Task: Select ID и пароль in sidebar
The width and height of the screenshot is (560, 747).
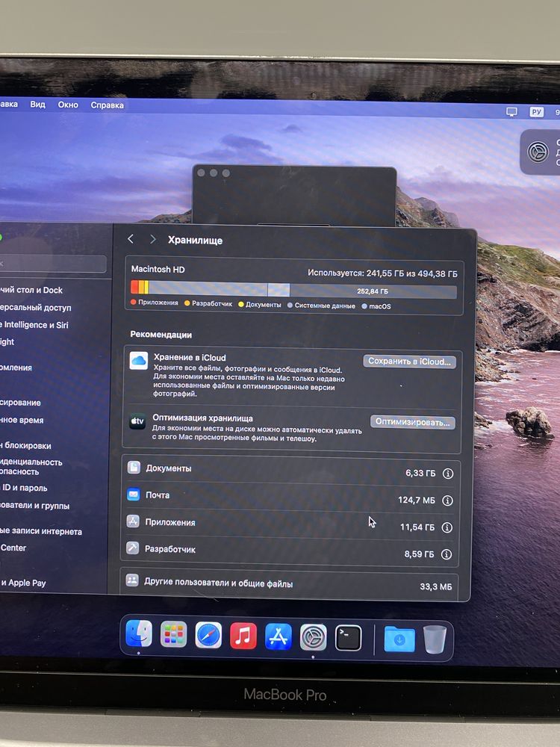Action: pyautogui.click(x=24, y=488)
